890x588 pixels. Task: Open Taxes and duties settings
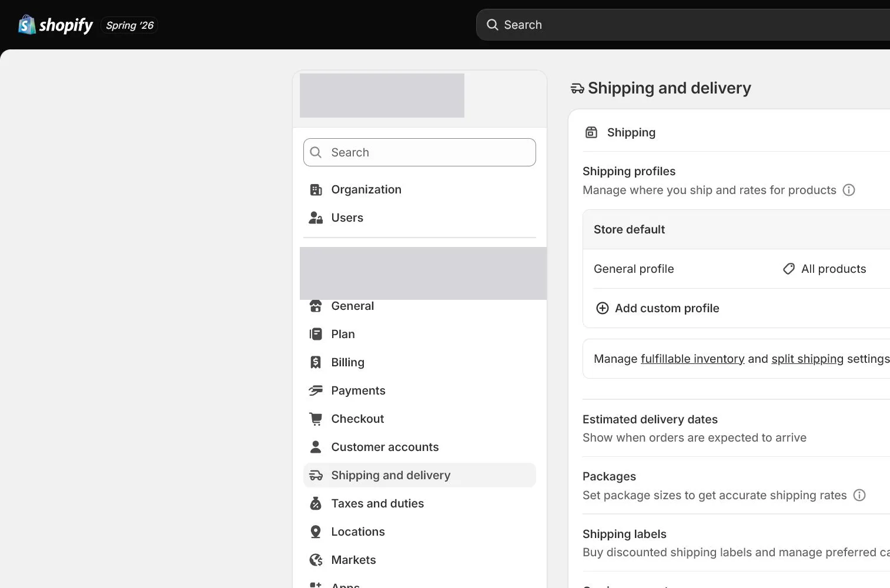point(420,503)
